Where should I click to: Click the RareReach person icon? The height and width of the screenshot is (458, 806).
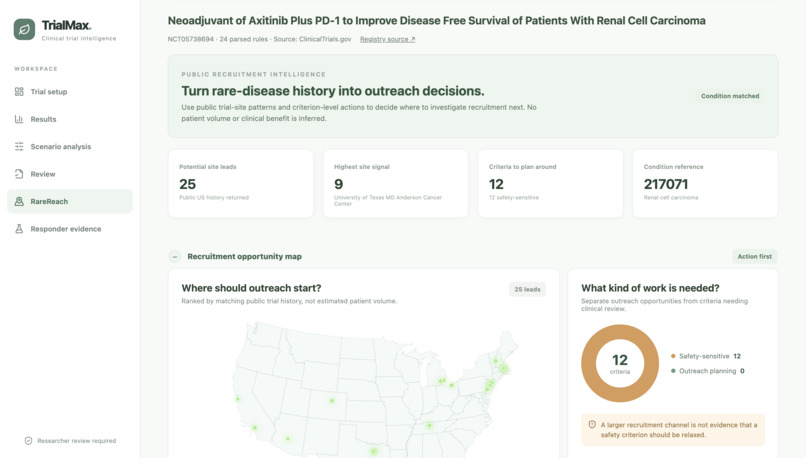(x=19, y=201)
